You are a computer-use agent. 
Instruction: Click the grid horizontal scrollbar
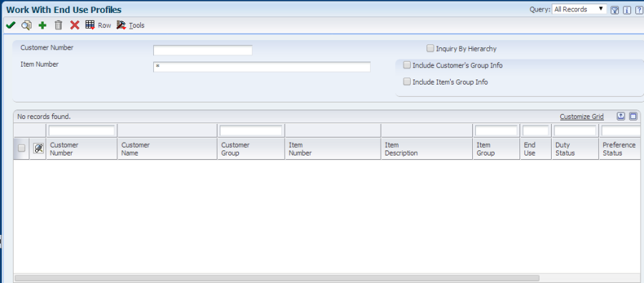pos(277,278)
